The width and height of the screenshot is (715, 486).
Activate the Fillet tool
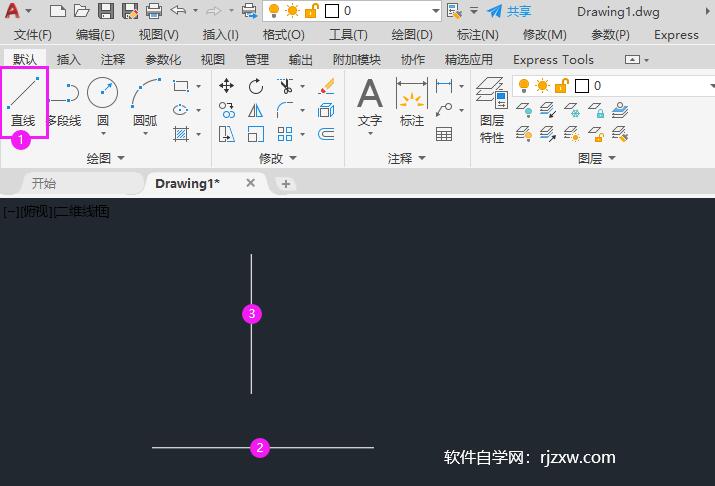point(285,110)
